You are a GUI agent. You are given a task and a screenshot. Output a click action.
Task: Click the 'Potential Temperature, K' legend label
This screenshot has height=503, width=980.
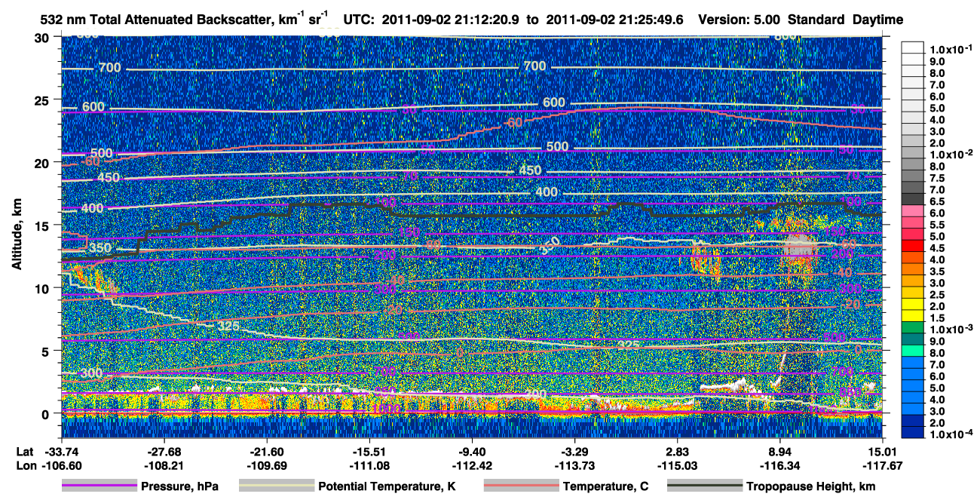tap(387, 486)
